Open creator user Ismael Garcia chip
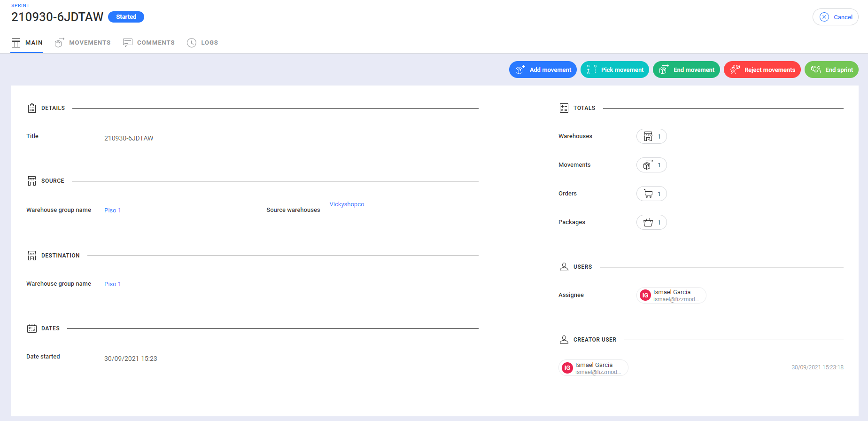The height and width of the screenshot is (421, 868). click(x=593, y=368)
